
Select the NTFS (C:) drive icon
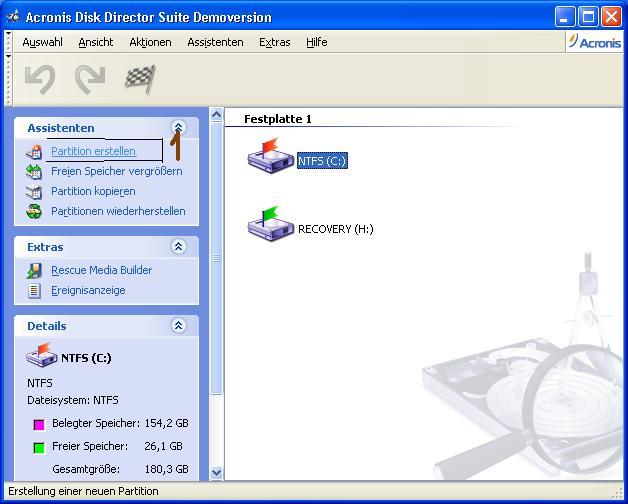coord(270,155)
